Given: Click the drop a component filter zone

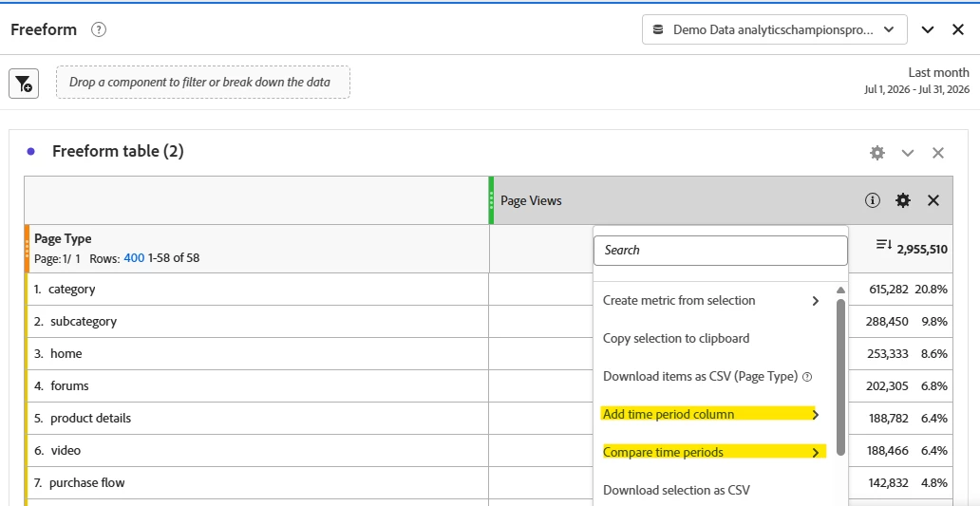Looking at the screenshot, I should (203, 82).
